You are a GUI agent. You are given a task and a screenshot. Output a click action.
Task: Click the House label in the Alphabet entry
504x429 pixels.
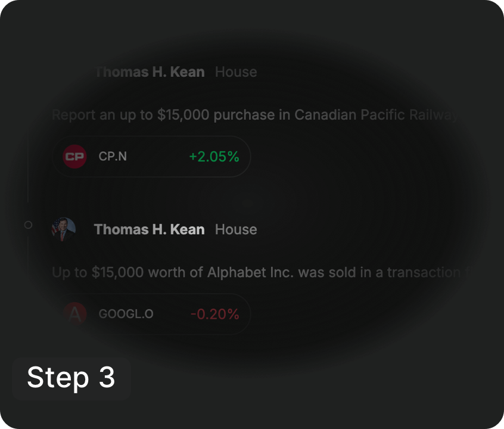click(x=235, y=229)
